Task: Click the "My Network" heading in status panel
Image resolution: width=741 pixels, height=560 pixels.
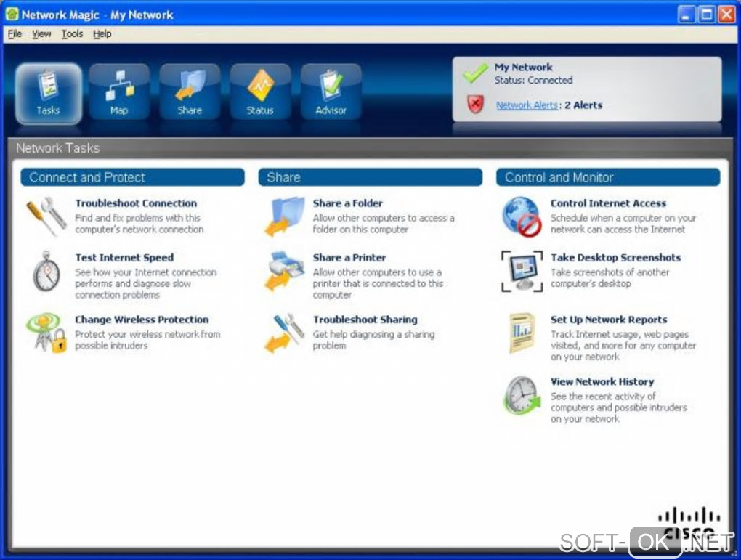Action: tap(524, 67)
